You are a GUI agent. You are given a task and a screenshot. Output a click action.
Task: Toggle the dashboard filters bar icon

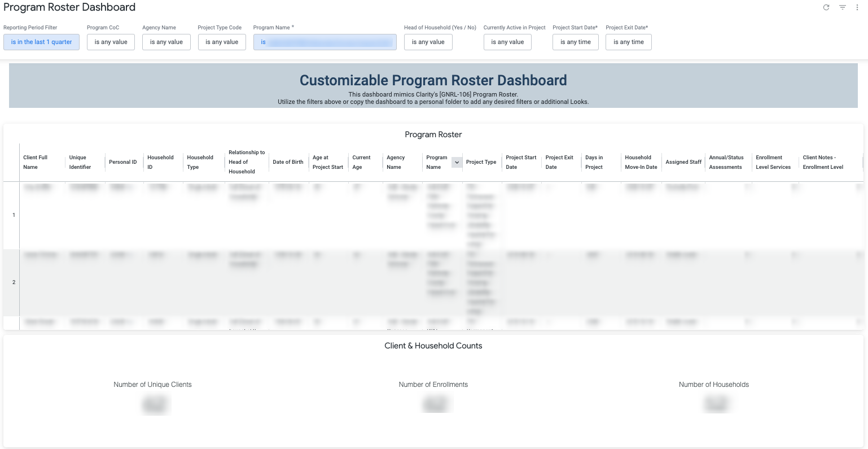[x=841, y=7]
